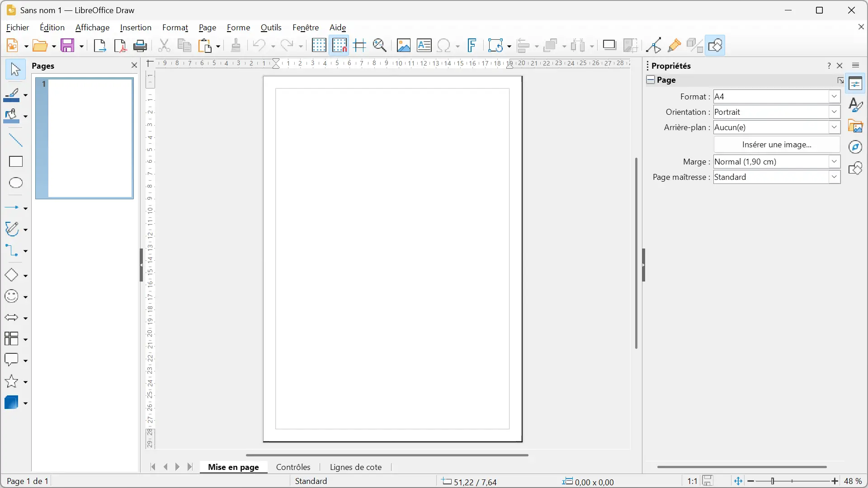Viewport: 868px width, 488px height.
Task: Adjust the zoom slider handle
Action: coord(773,482)
